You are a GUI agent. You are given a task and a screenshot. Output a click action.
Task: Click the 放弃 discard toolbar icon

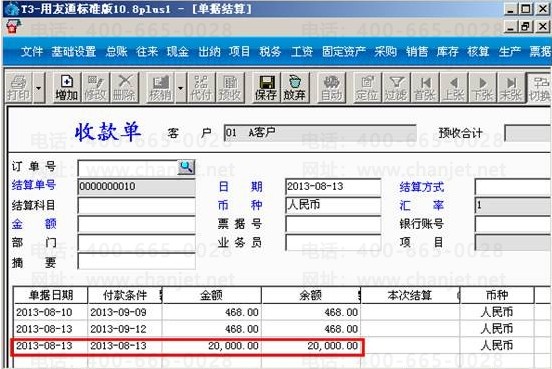(295, 88)
